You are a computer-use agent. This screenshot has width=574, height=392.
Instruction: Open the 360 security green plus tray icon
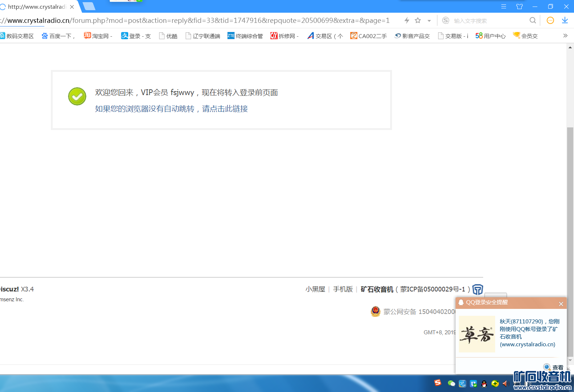click(495, 383)
